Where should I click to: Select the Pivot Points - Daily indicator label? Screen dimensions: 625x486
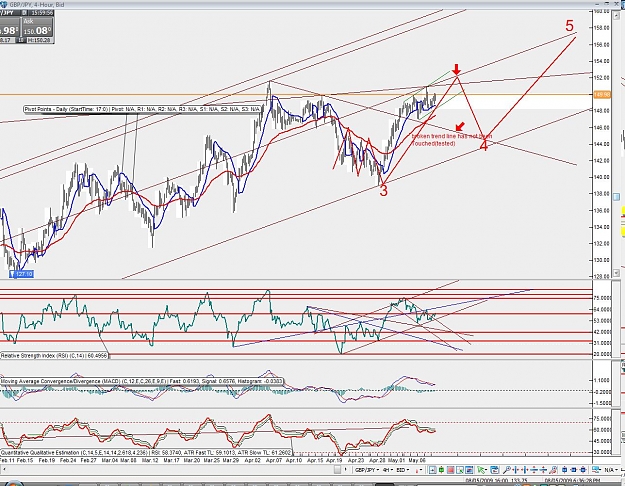tap(142, 109)
